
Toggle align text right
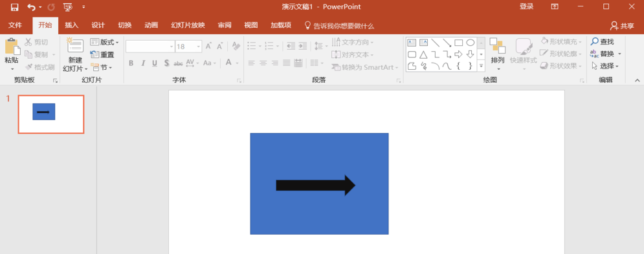(x=275, y=63)
